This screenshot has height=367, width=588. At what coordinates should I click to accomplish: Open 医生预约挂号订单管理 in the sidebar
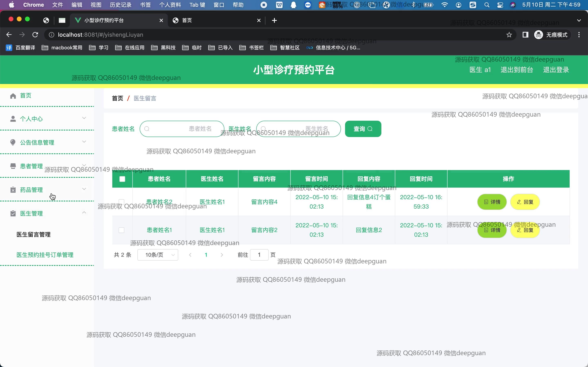45,255
